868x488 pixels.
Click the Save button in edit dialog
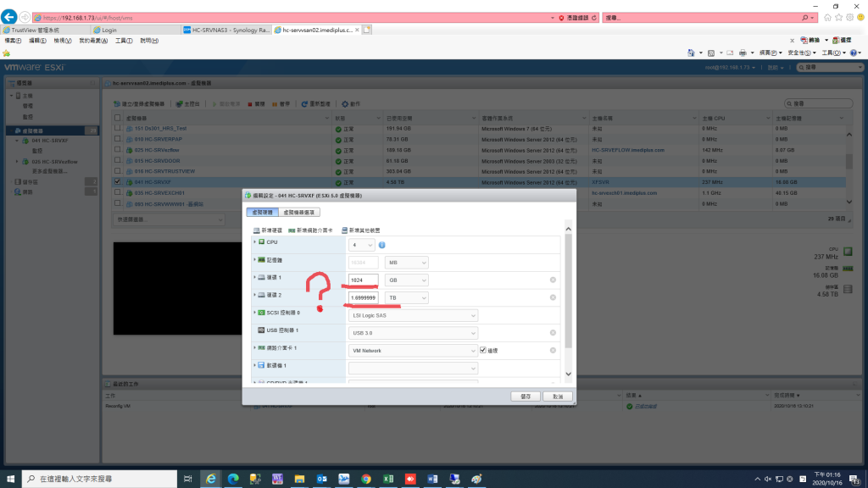coord(526,396)
